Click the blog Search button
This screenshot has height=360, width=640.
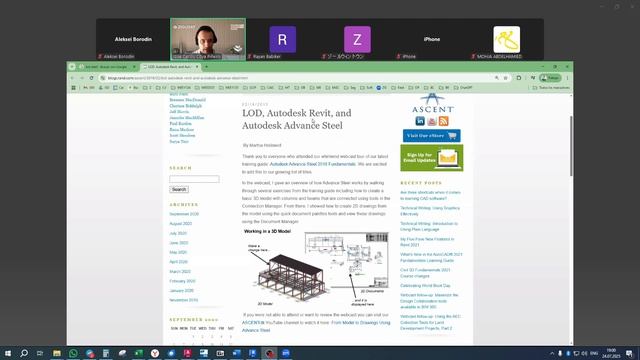click(x=179, y=189)
